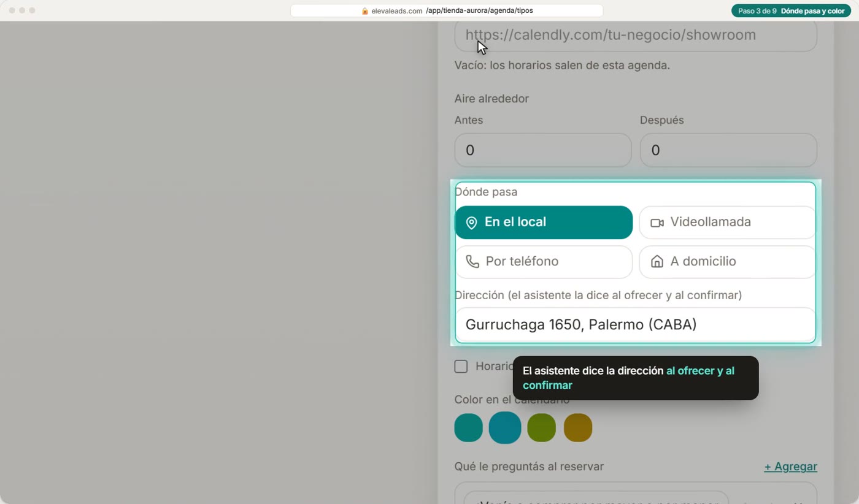Pick the olive green calendar color swatch
Screen dimensions: 859x504
(x=541, y=427)
